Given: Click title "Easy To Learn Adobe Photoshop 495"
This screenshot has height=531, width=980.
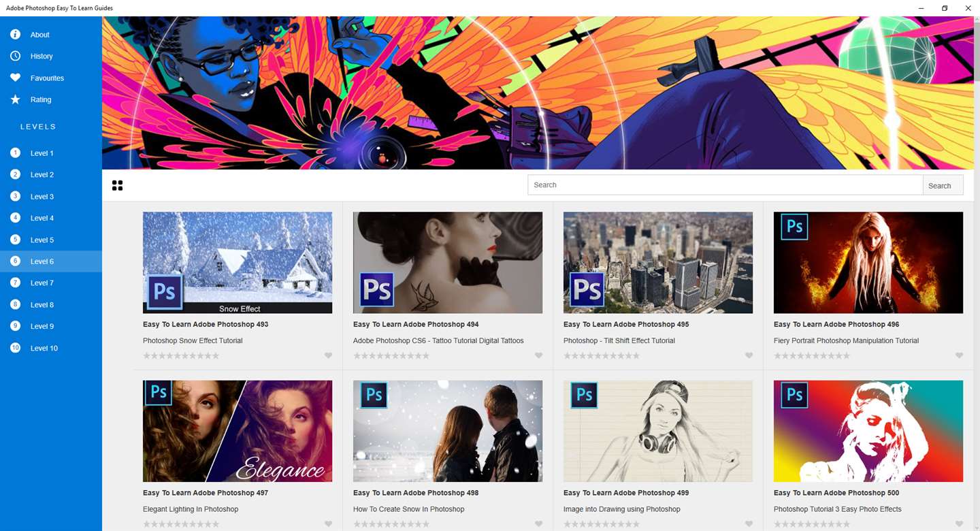Looking at the screenshot, I should point(626,324).
